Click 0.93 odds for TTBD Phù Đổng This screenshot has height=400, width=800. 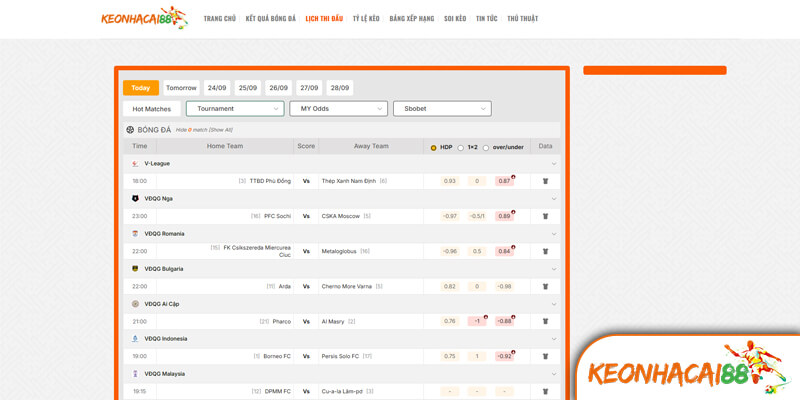click(450, 181)
